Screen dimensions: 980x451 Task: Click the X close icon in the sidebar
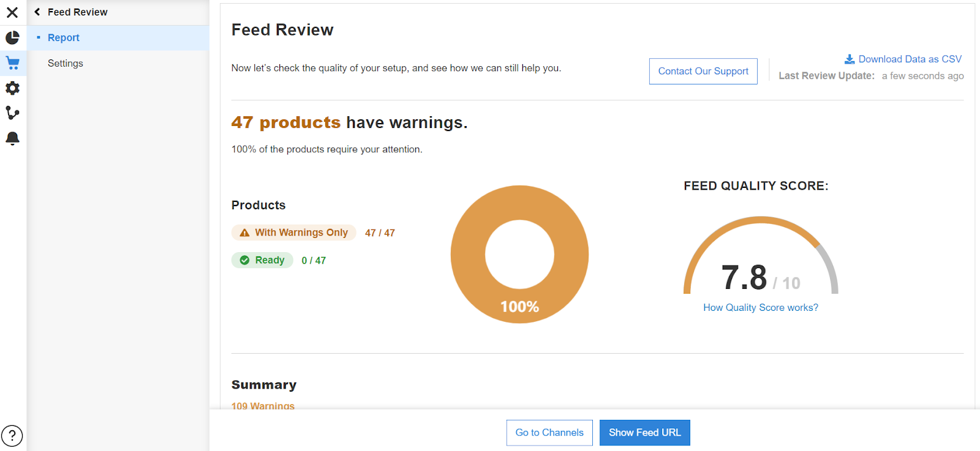pyautogui.click(x=12, y=12)
